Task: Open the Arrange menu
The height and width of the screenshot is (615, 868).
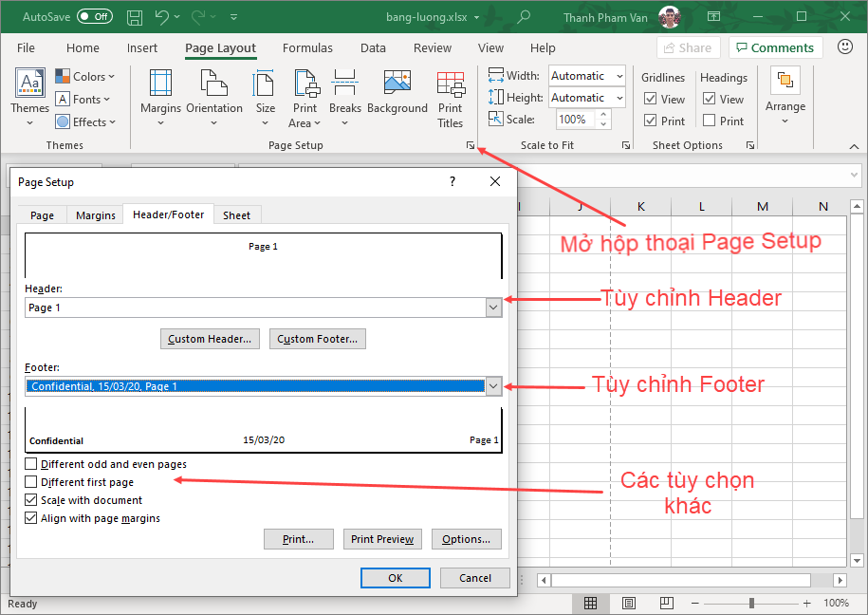Action: click(785, 96)
